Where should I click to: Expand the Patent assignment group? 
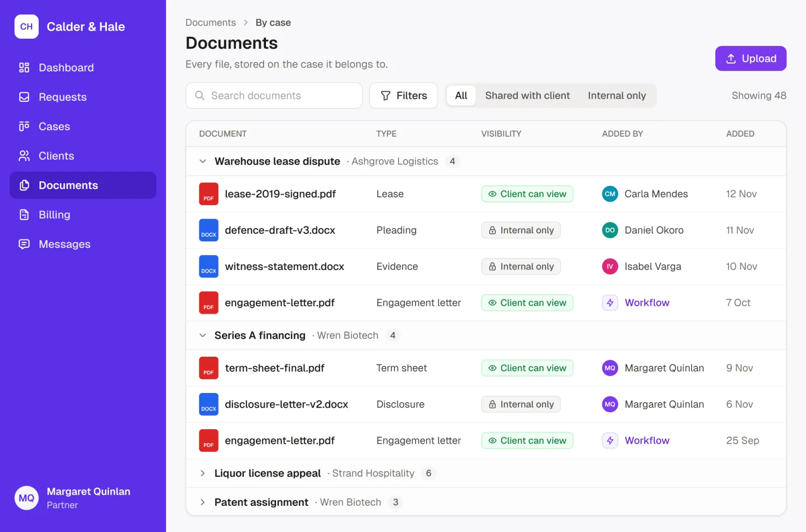click(x=203, y=502)
